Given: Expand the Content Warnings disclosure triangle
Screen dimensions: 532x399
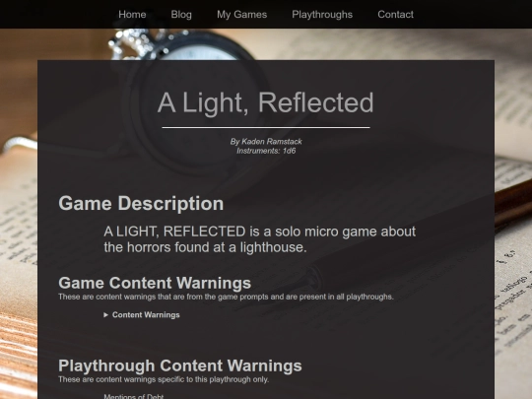Looking at the screenshot, I should point(105,315).
